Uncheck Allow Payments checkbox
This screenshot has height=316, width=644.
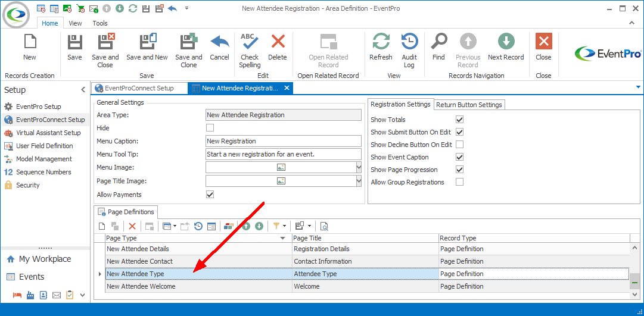click(x=210, y=194)
